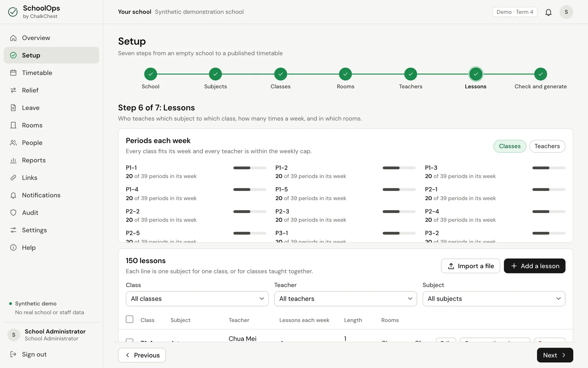Click the Demo · Term 4 badge
Screen dimensions: 588x368
pyautogui.click(x=515, y=12)
